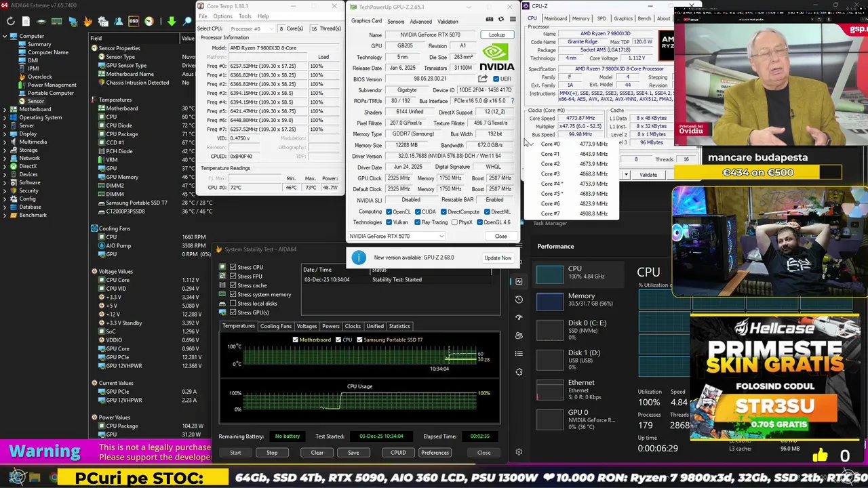Launch the flame stability test toolbar icon
The width and height of the screenshot is (868, 488).
[x=88, y=21]
